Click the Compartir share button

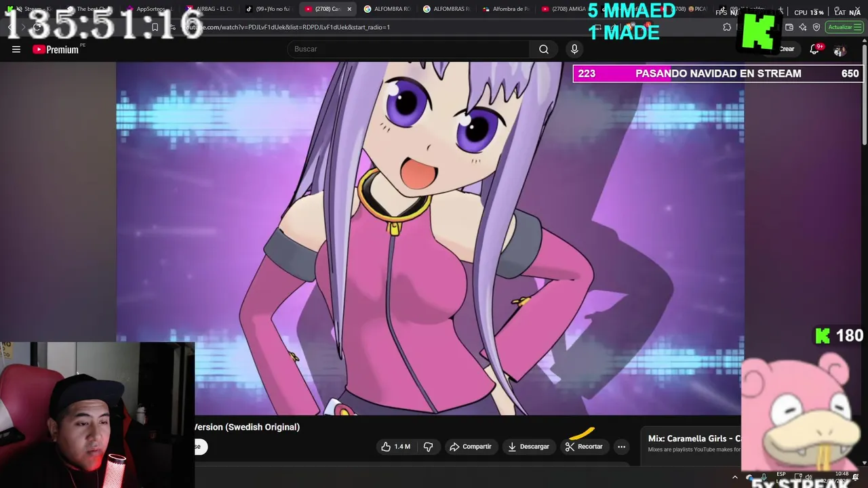(471, 447)
